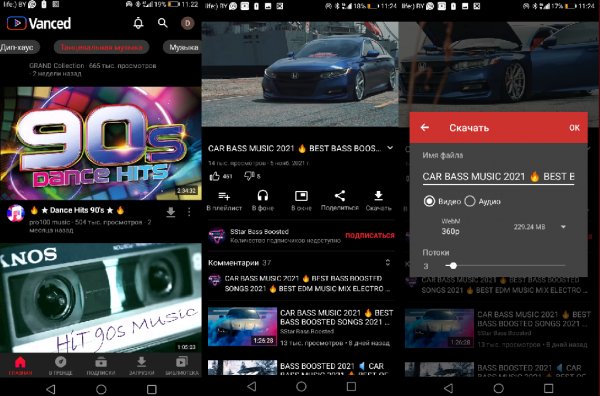600x396 pixels.
Task: Open three-dot menu for Dance Hits 90's
Action: tap(189, 212)
